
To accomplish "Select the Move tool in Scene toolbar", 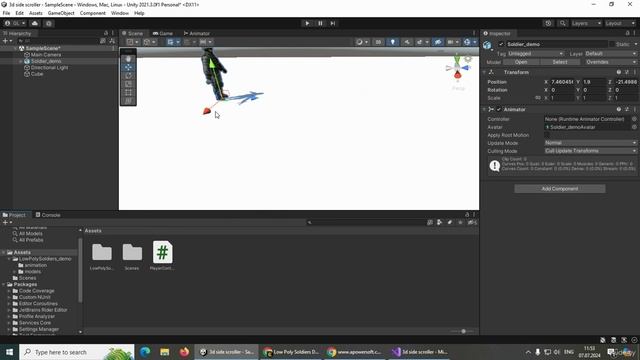I will tap(128, 67).
